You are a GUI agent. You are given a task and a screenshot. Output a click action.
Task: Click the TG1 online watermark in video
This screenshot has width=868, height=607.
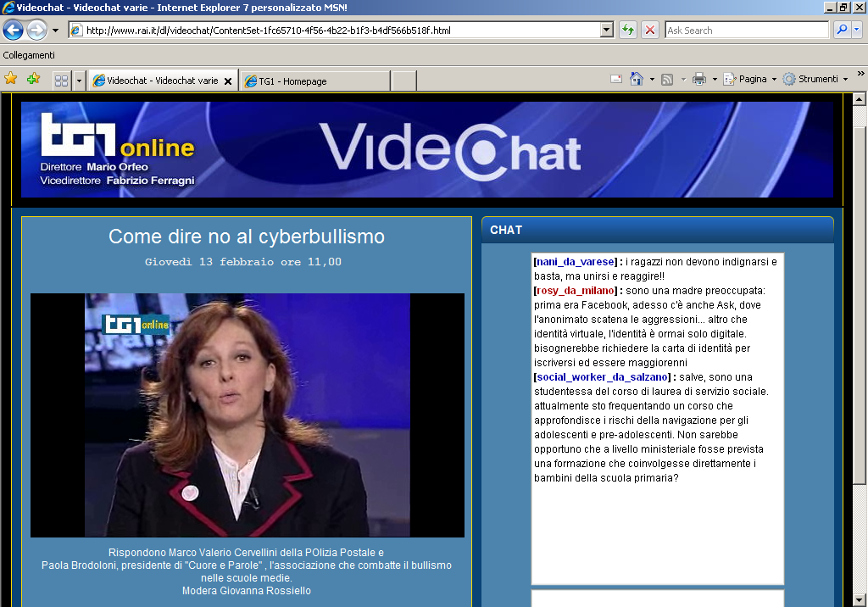(x=135, y=324)
